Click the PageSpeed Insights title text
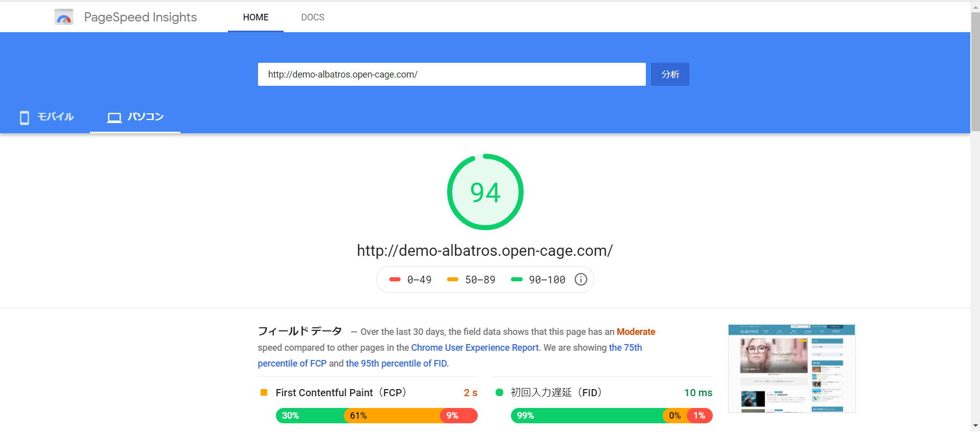The image size is (980, 434). [x=141, y=17]
